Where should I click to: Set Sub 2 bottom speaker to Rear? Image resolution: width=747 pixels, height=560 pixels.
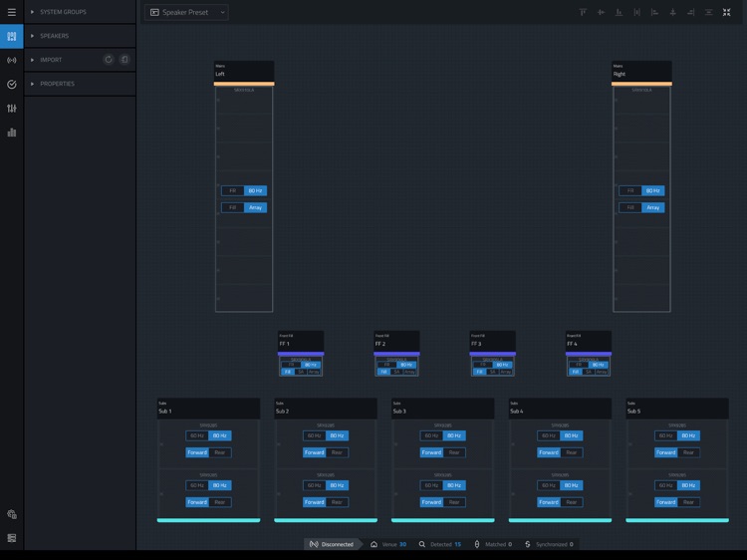click(337, 502)
